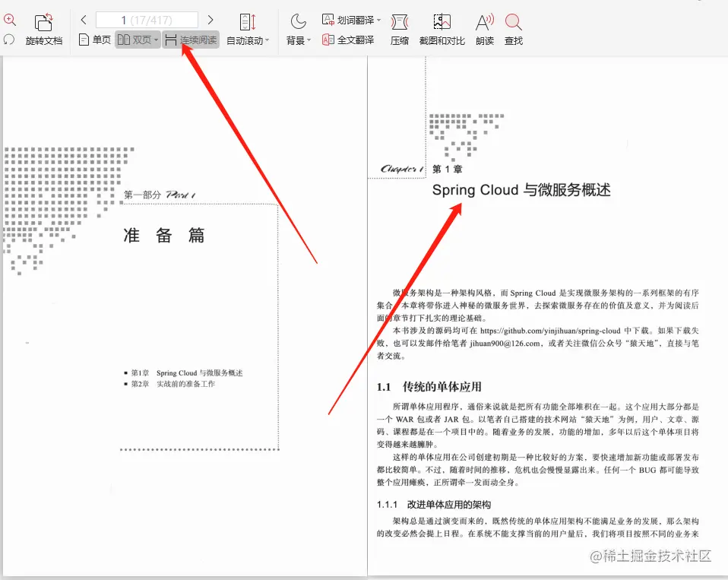Click the 背景 moon background icon
Viewport: 728px width, 580px height.
coord(298,21)
